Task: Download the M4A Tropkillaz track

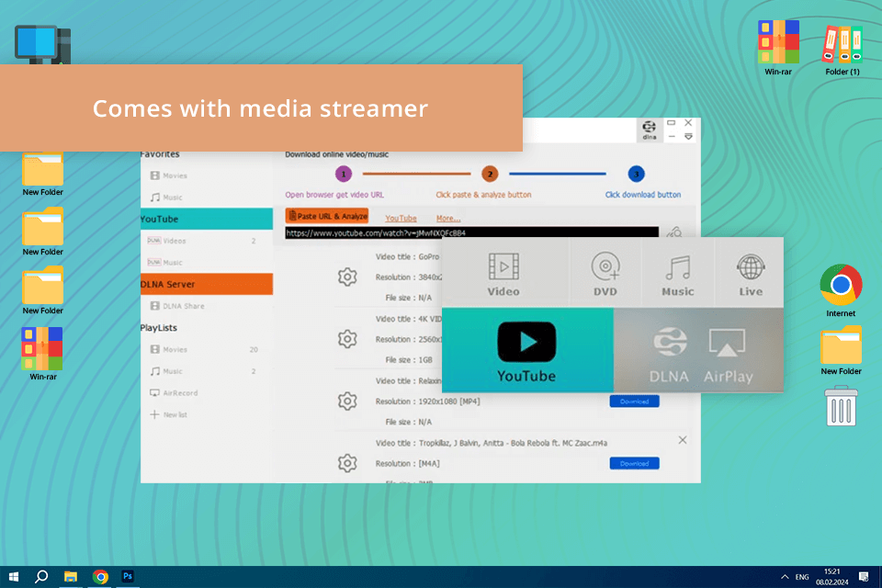Action: 634,463
